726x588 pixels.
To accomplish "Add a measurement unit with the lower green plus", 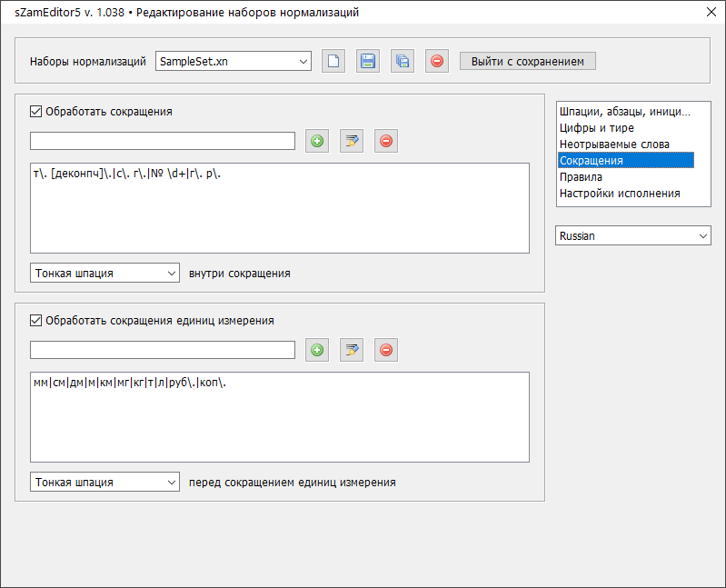I will (x=317, y=350).
